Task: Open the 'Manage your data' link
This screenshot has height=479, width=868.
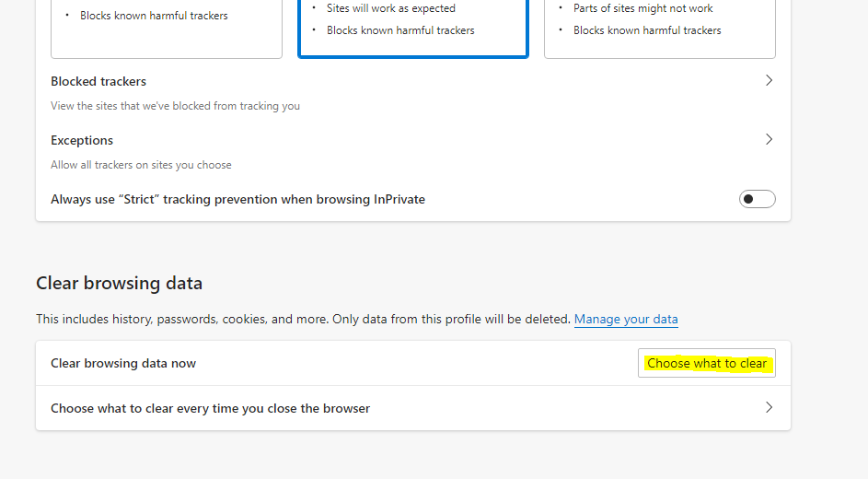Action: click(x=626, y=319)
